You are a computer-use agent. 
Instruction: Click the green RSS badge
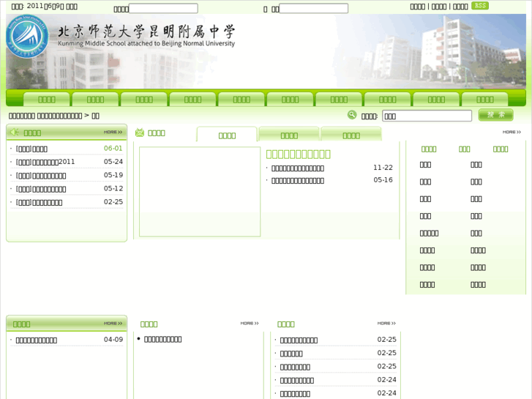[480, 5]
